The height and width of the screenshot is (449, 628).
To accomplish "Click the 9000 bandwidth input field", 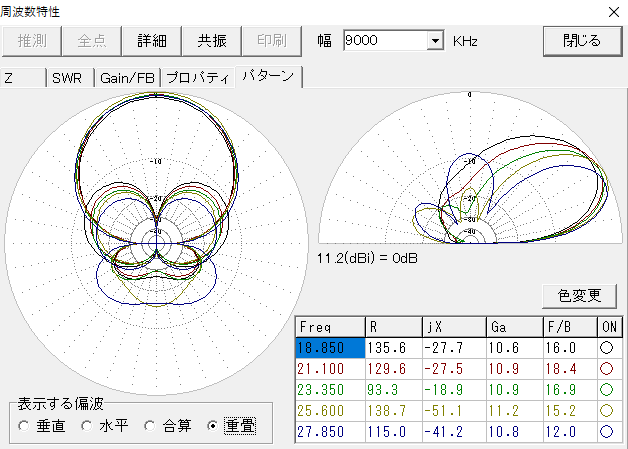I will pos(384,41).
